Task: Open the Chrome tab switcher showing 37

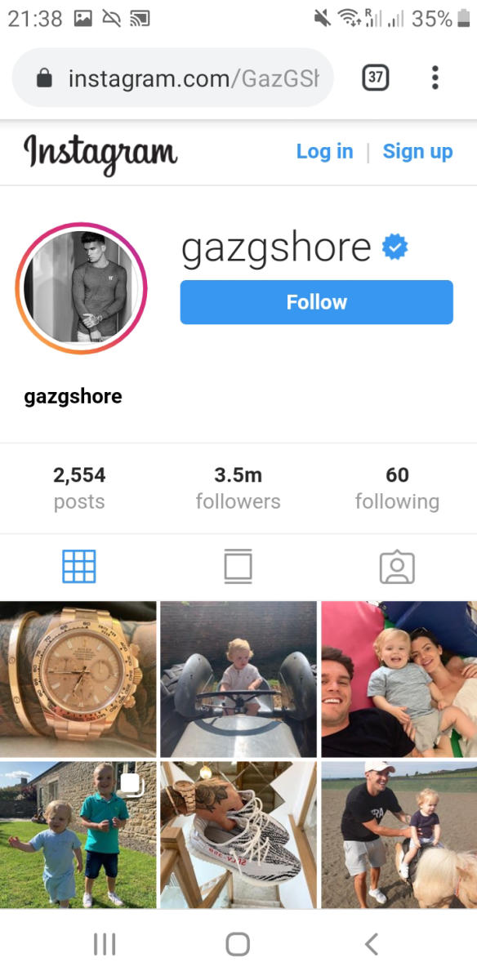Action: pyautogui.click(x=375, y=78)
